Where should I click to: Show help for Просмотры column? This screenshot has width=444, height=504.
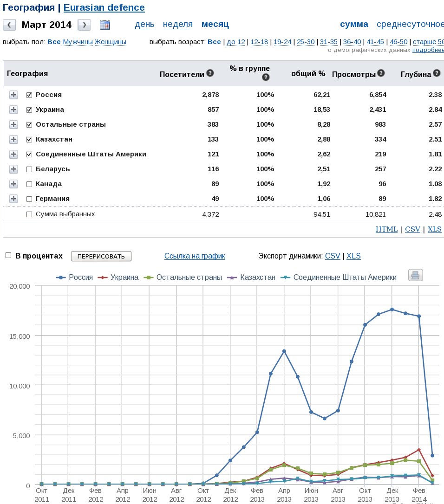[x=381, y=73]
